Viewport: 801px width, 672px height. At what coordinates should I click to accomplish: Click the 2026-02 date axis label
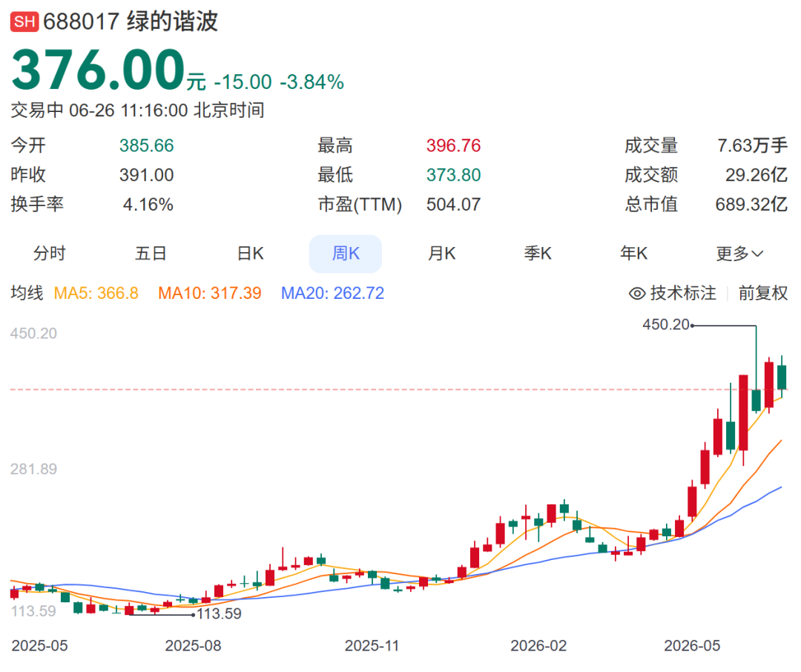pyautogui.click(x=539, y=646)
